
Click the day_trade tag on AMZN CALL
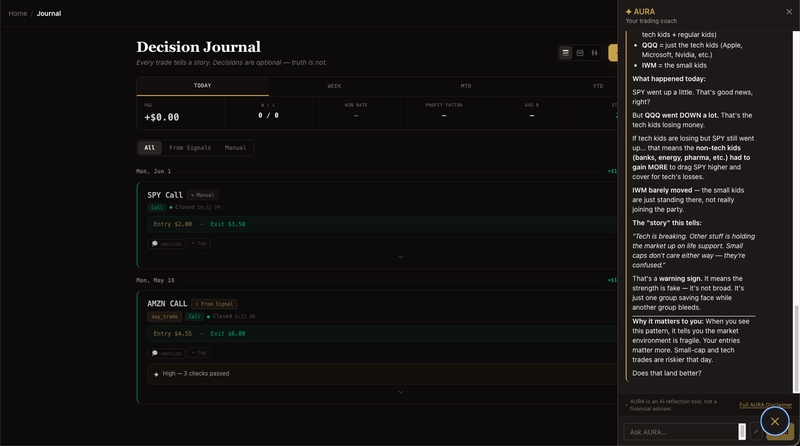(165, 316)
